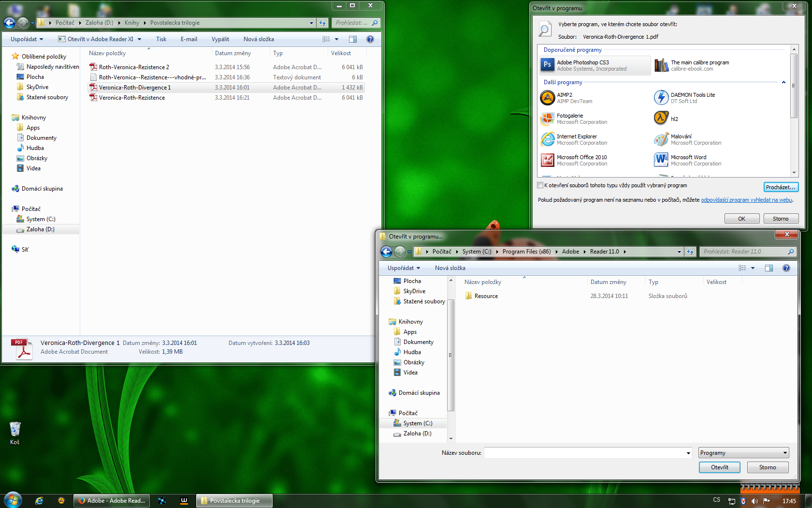812x508 pixels.
Task: Open Uspořádat menu in browse dialog
Action: [404, 268]
